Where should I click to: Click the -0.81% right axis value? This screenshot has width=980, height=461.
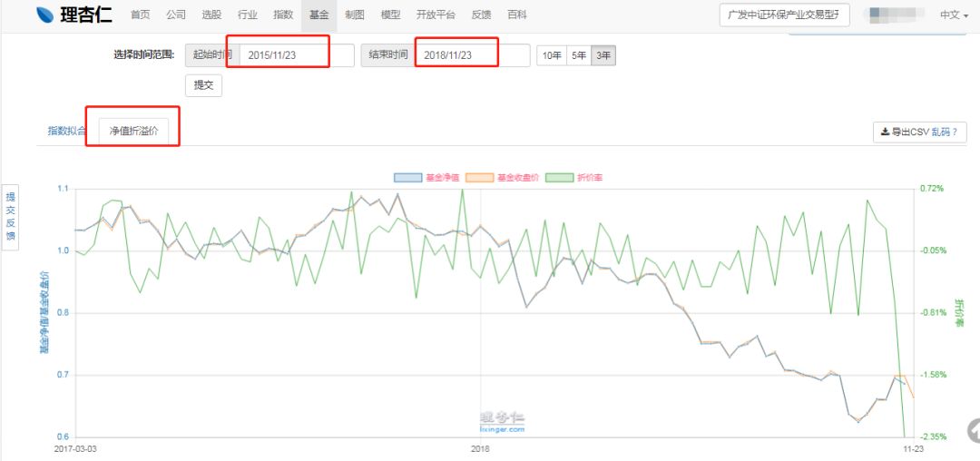click(933, 312)
